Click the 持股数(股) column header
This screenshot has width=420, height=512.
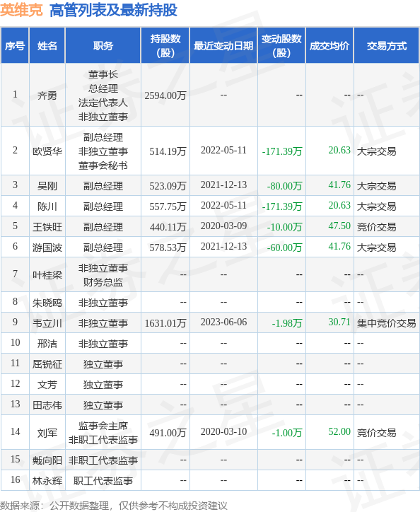[x=165, y=46]
